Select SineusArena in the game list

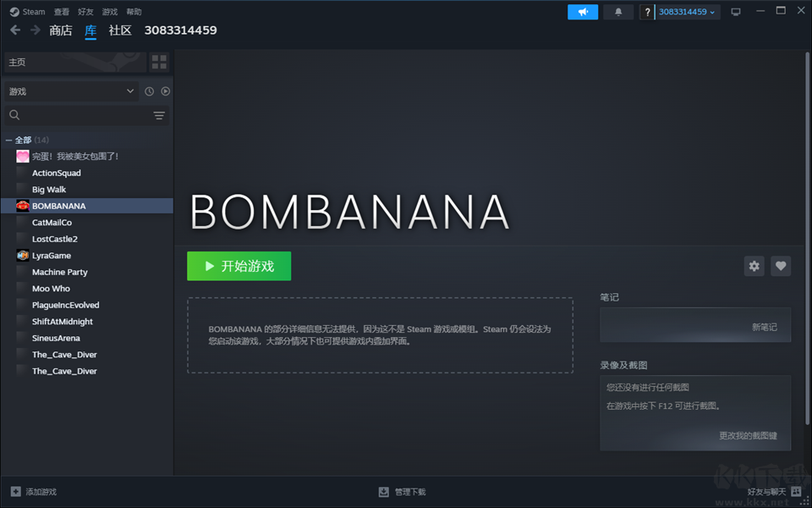[56, 338]
